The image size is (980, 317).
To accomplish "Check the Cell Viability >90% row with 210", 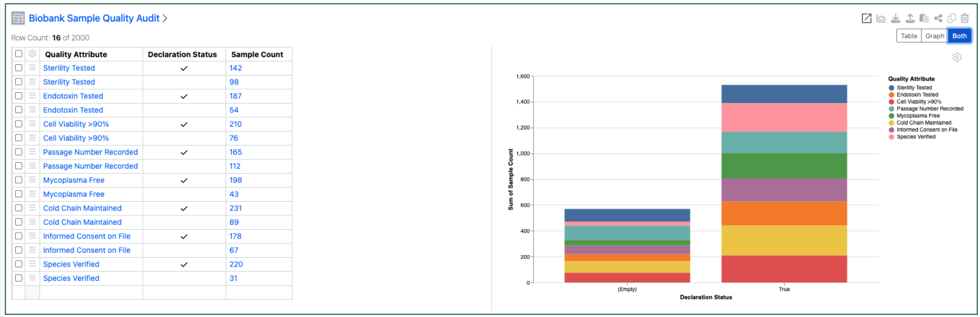I will [19, 124].
